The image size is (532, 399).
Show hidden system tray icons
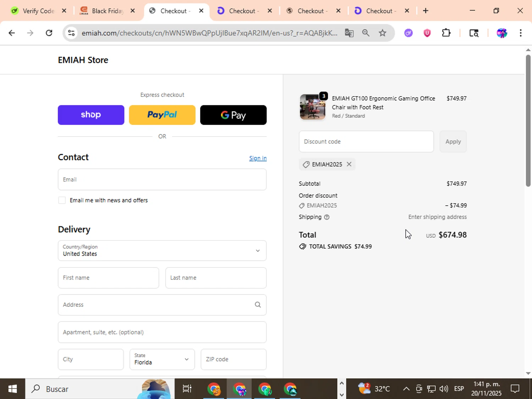pyautogui.click(x=406, y=389)
